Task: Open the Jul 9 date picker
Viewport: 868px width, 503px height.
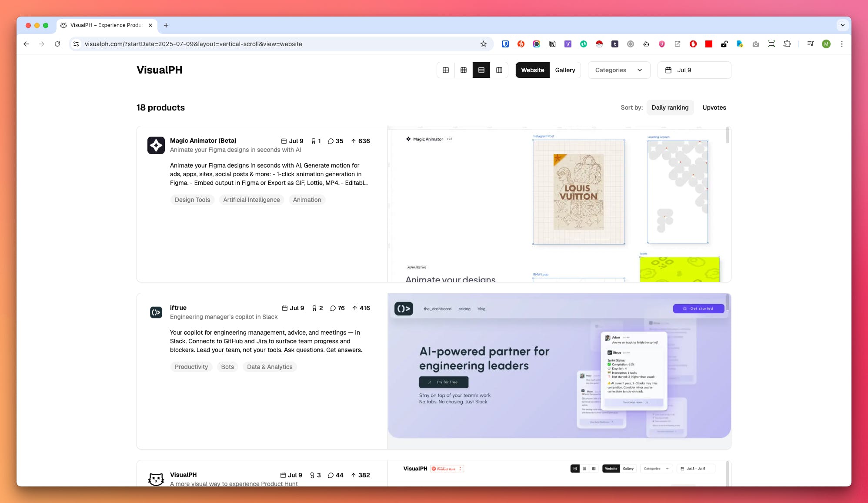Action: click(694, 70)
